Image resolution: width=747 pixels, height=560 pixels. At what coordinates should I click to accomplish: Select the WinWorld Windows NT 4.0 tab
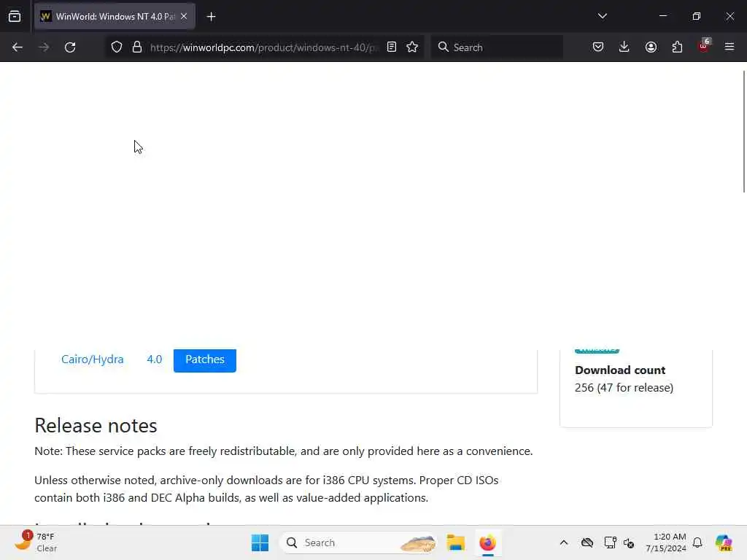pos(115,16)
